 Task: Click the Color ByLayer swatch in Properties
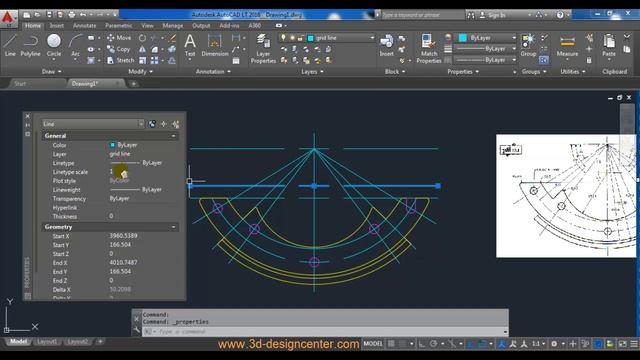112,145
